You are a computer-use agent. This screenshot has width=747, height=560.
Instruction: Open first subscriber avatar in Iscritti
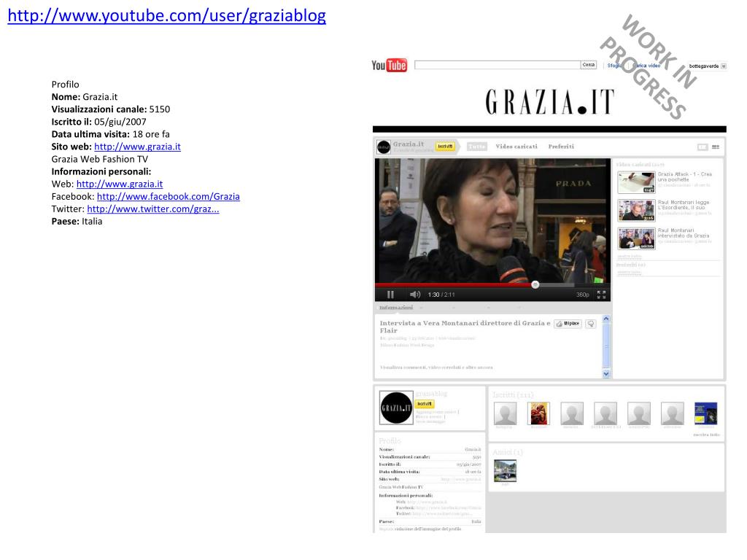(x=505, y=413)
